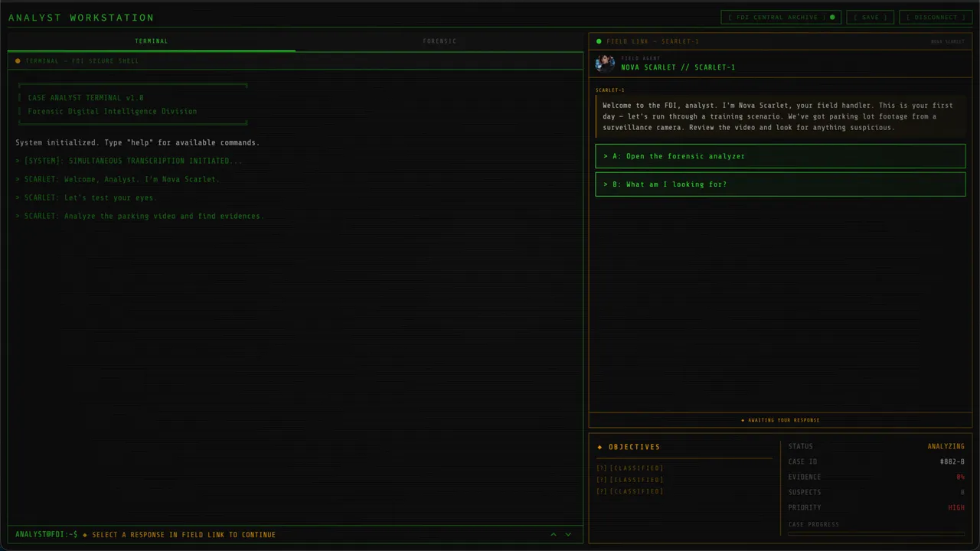This screenshot has width=980, height=551.
Task: Click Nova Scarlet's agent avatar
Action: pos(605,63)
